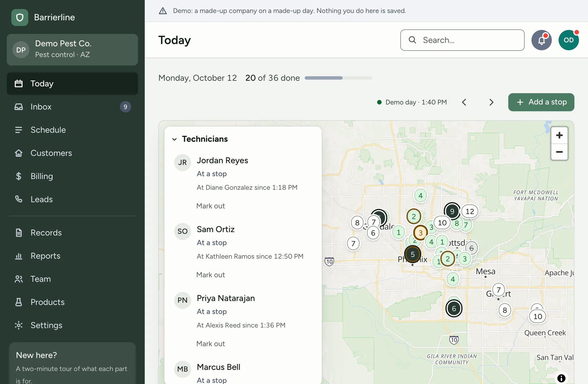This screenshot has height=384, width=588.
Task: Zoom out on the map
Action: click(x=559, y=152)
